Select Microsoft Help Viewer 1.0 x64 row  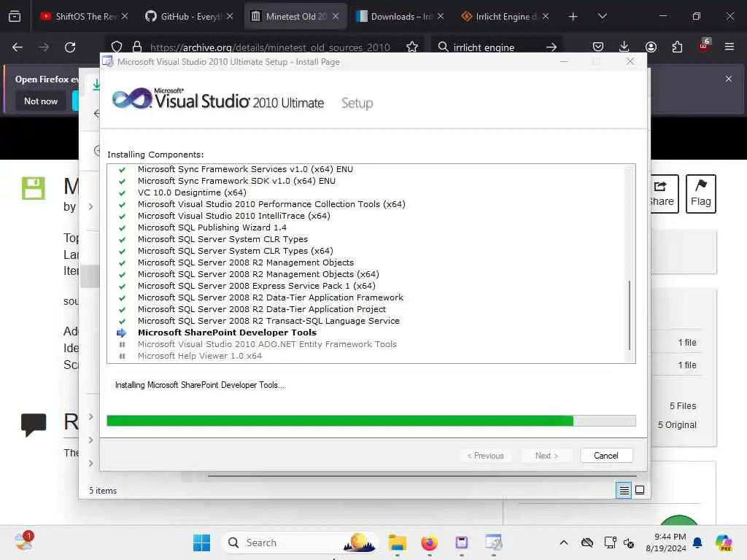[200, 356]
